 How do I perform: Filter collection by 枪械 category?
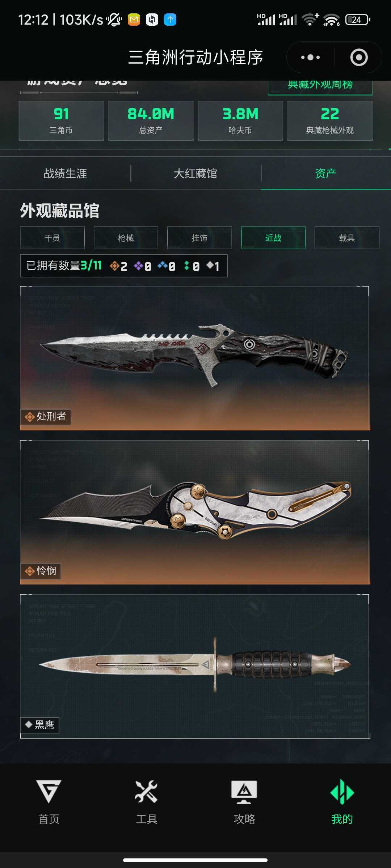click(126, 238)
